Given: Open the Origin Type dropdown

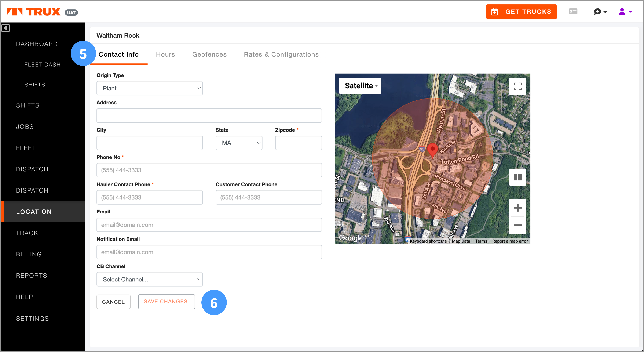Looking at the screenshot, I should point(150,88).
